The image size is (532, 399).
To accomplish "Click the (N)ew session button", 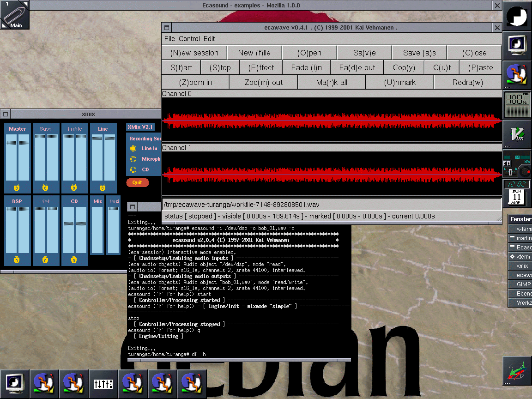I will point(194,53).
